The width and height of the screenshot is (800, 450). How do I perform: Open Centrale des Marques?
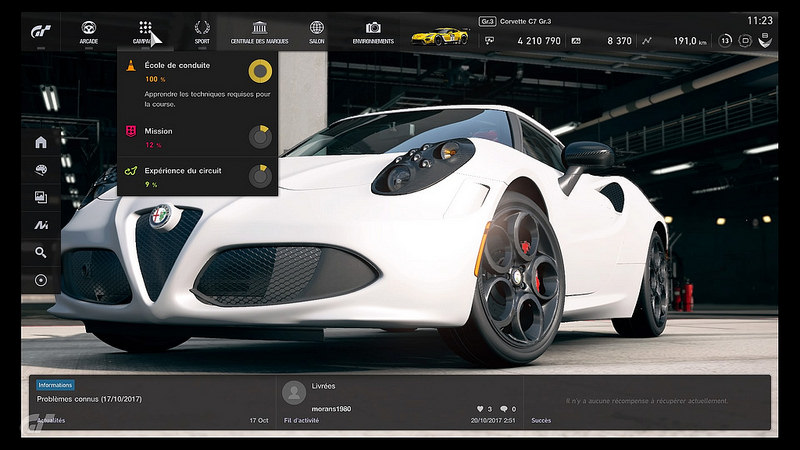[x=259, y=32]
